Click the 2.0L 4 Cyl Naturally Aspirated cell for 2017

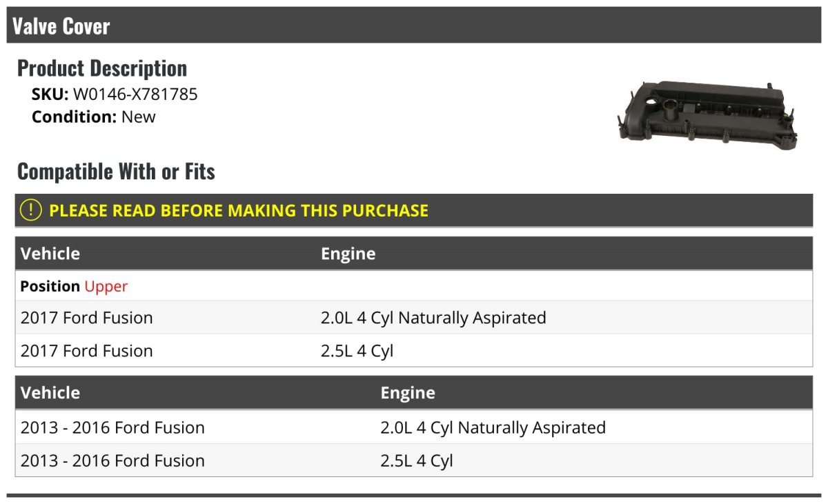433,318
